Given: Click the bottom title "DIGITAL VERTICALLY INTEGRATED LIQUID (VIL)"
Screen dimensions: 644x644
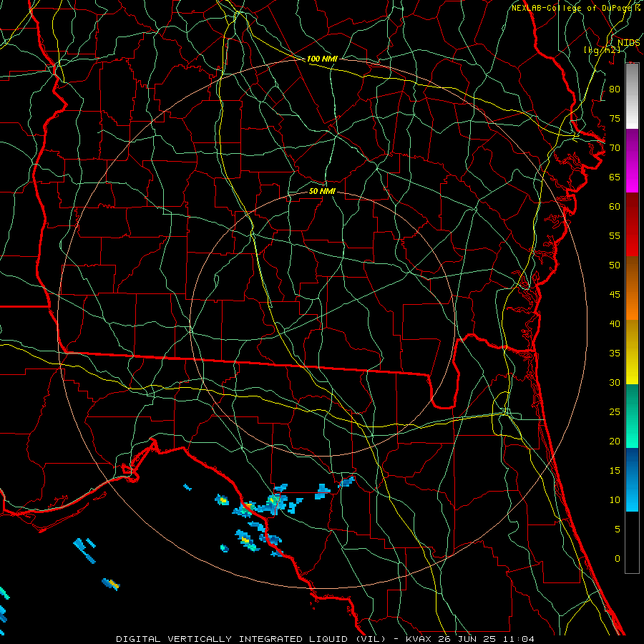Looking at the screenshot, I should click(x=252, y=639).
